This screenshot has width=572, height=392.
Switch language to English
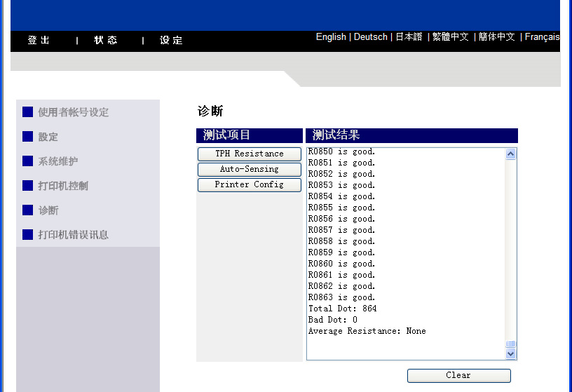pos(331,37)
